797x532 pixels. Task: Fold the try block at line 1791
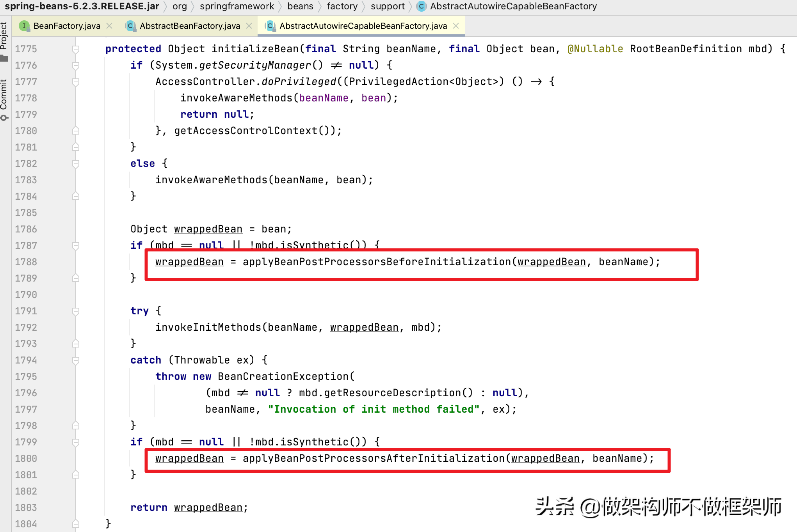click(x=76, y=311)
